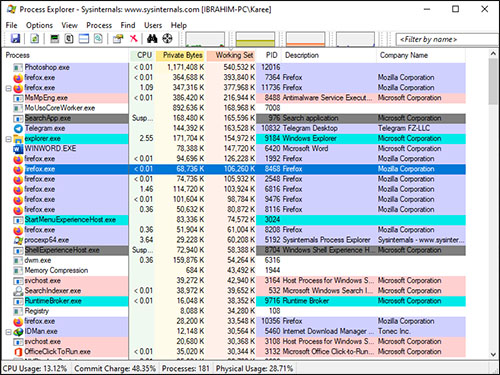Toggle the Show Lower Pane toolbar icon

click(x=84, y=39)
